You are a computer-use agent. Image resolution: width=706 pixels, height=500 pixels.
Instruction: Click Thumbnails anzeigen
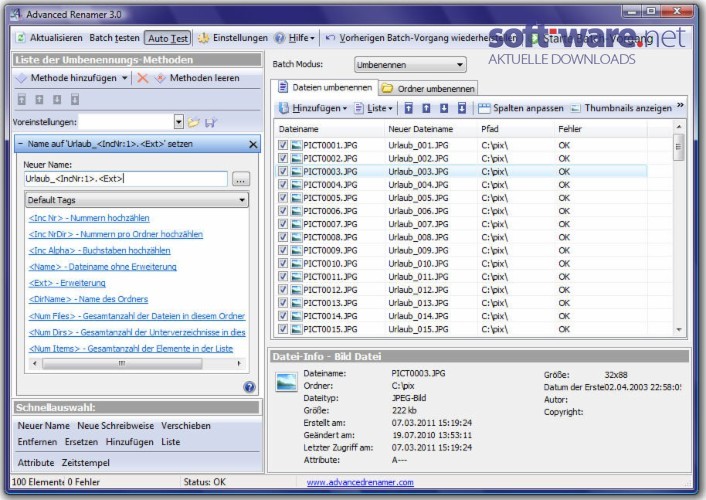[x=621, y=108]
